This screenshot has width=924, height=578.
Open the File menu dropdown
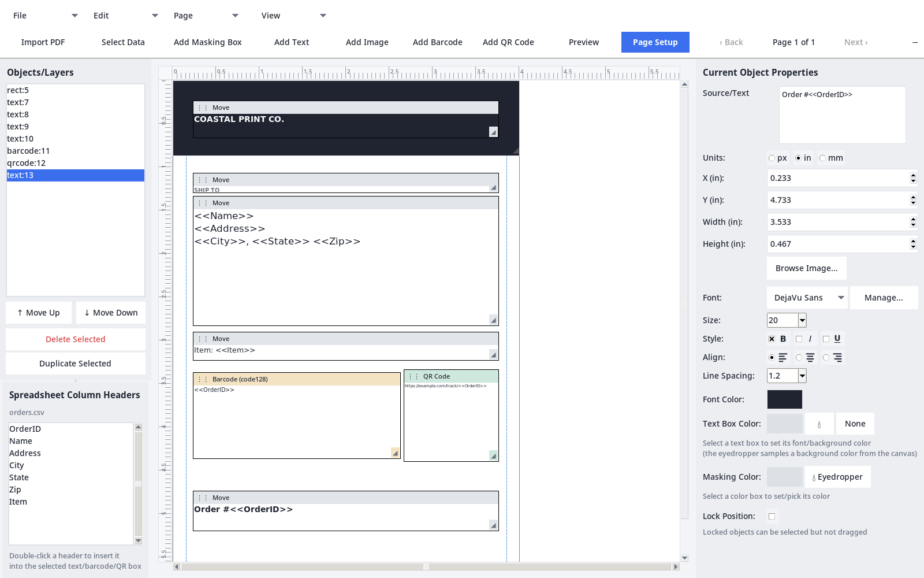tap(45, 16)
